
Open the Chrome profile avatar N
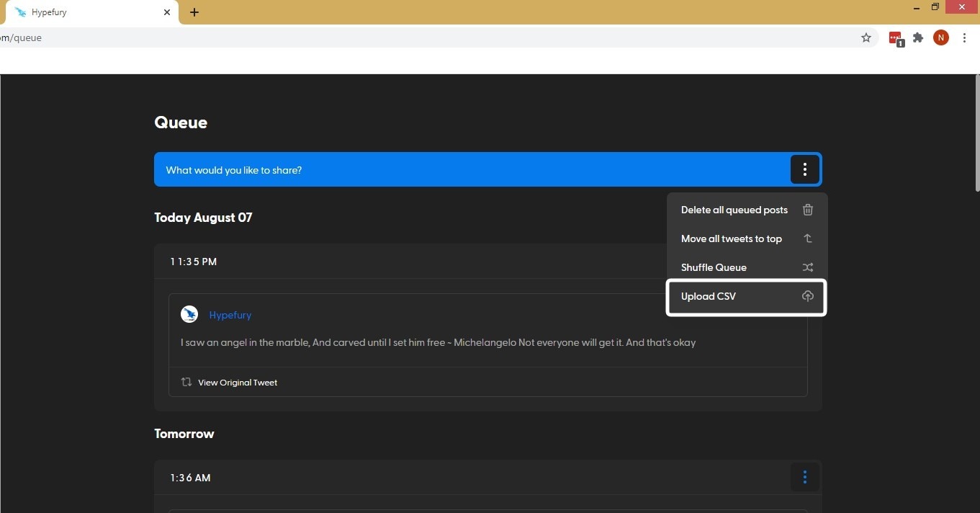pos(940,37)
